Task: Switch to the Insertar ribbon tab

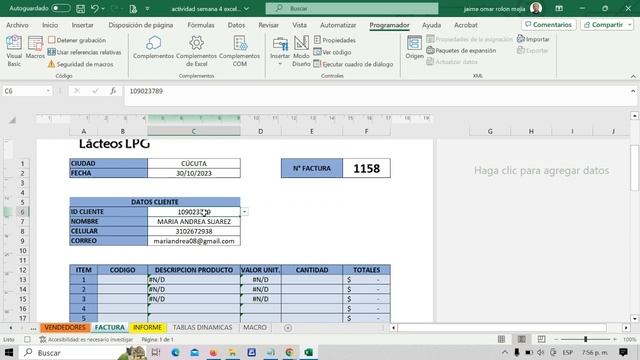Action: [82, 25]
